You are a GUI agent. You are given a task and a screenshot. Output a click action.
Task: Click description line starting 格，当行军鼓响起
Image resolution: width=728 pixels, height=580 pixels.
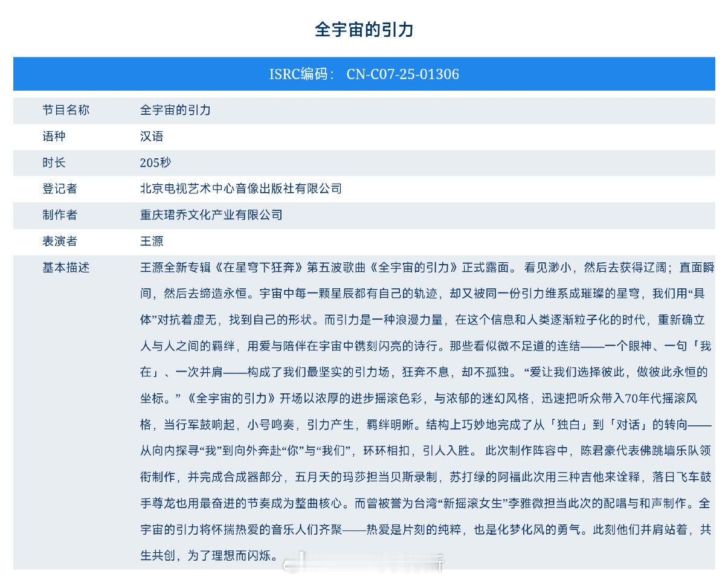[427, 424]
